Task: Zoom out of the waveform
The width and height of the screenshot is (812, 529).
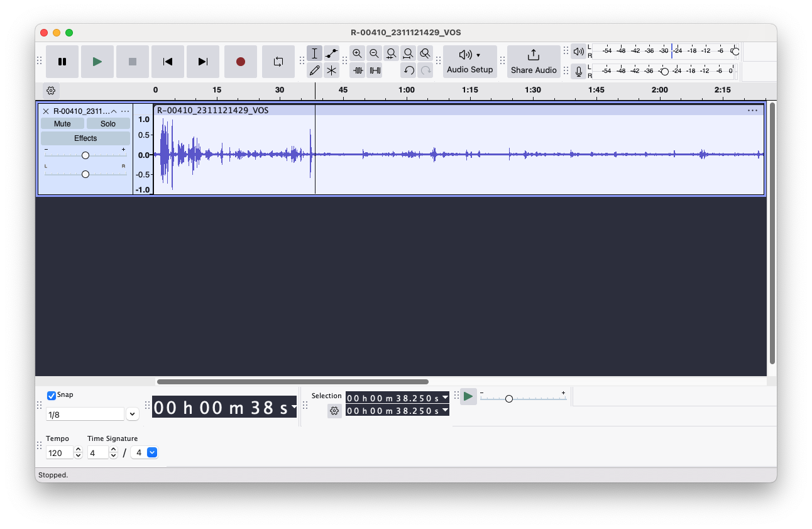Action: [375, 53]
